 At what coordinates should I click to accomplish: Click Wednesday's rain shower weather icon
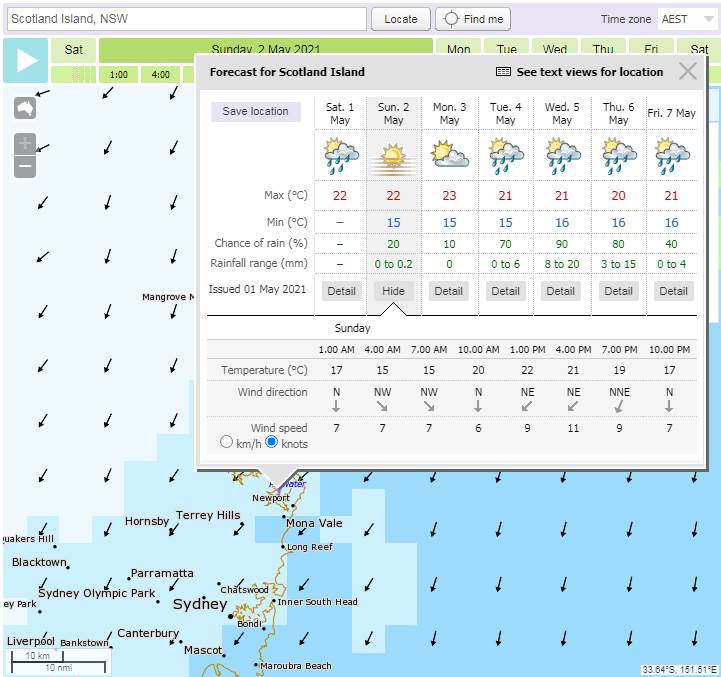(562, 156)
